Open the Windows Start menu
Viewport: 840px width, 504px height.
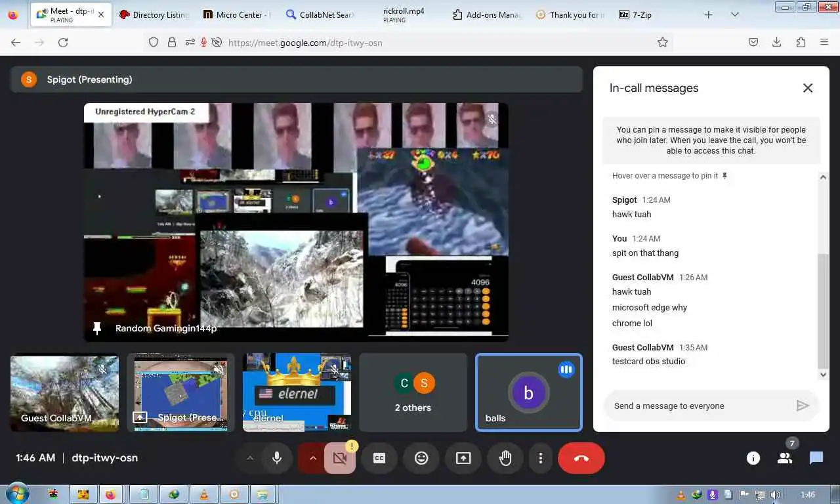coord(16,494)
